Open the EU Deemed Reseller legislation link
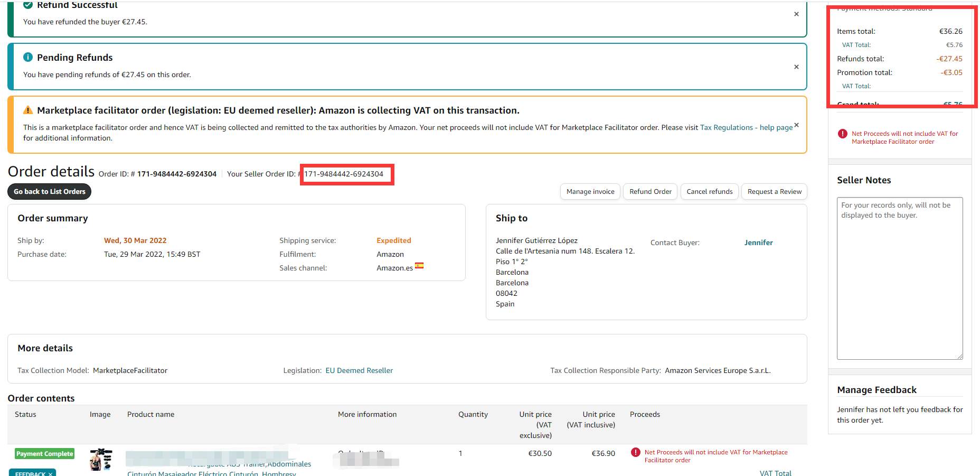The image size is (980, 476). (x=359, y=370)
